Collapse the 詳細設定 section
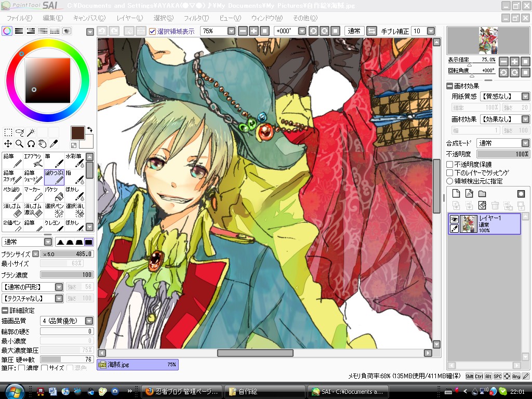The width and height of the screenshot is (532, 399). click(5, 311)
